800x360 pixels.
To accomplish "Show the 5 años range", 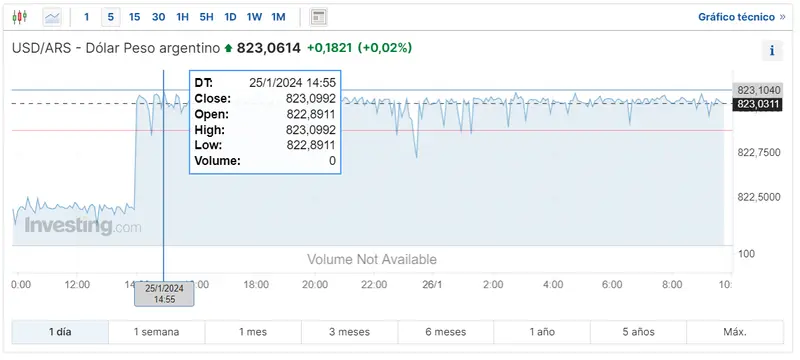I will click(638, 332).
